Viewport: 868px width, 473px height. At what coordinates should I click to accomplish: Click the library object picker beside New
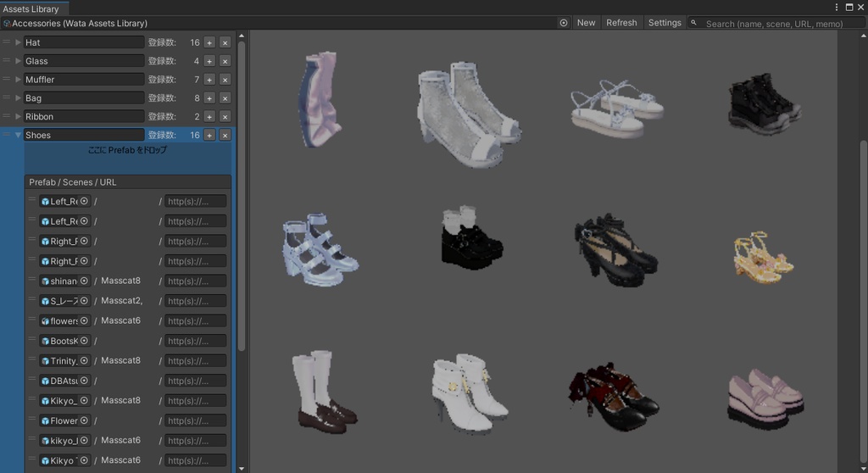(564, 23)
